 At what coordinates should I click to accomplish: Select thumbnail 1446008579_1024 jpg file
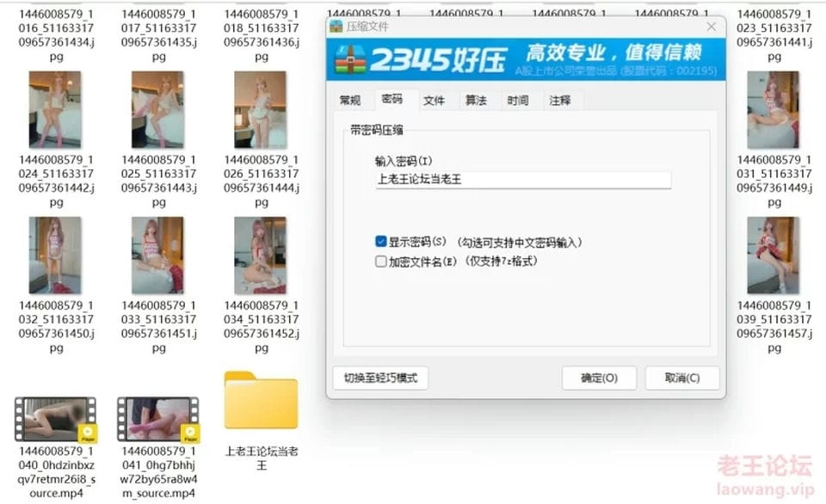tap(55, 109)
